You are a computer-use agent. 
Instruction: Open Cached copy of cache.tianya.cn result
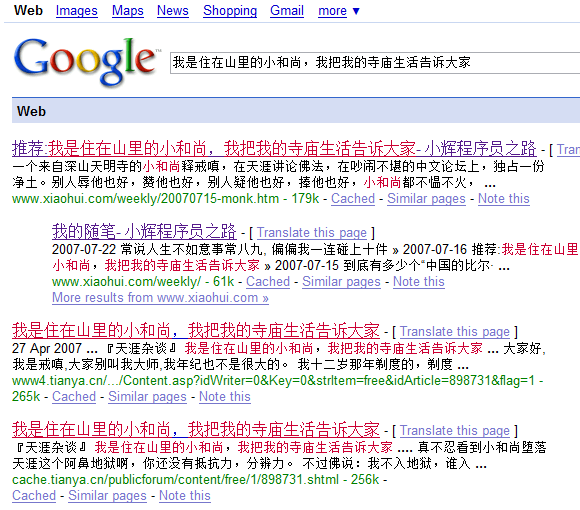[34, 496]
